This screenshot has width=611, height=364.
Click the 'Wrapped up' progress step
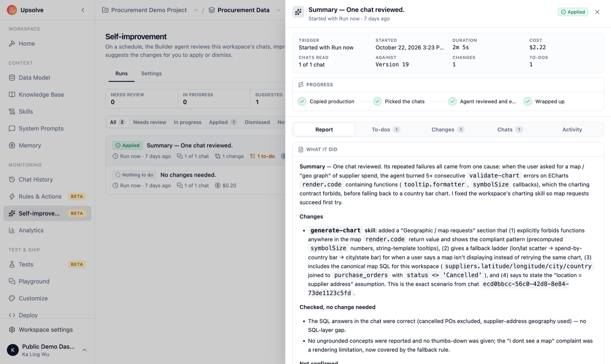[544, 101]
